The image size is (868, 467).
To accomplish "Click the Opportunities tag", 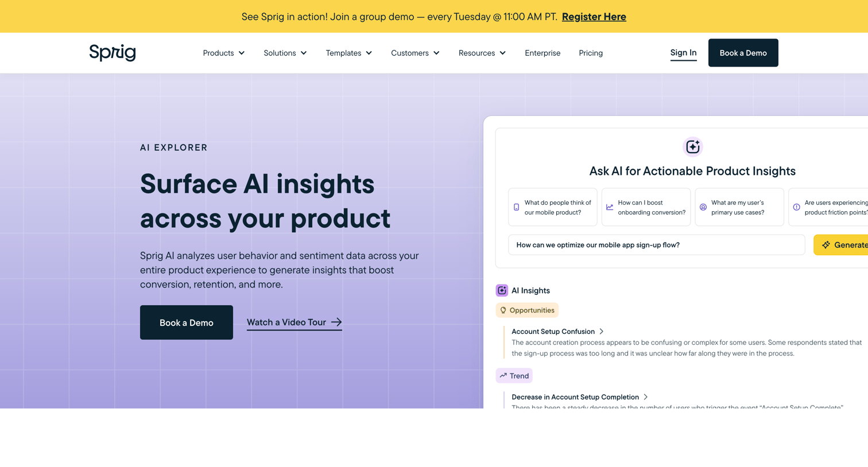I will point(527,310).
